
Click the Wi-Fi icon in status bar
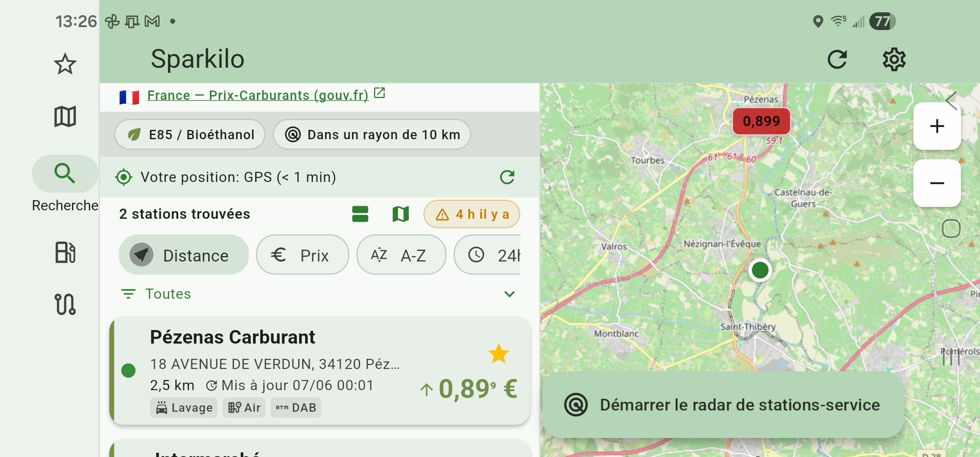[x=838, y=21]
